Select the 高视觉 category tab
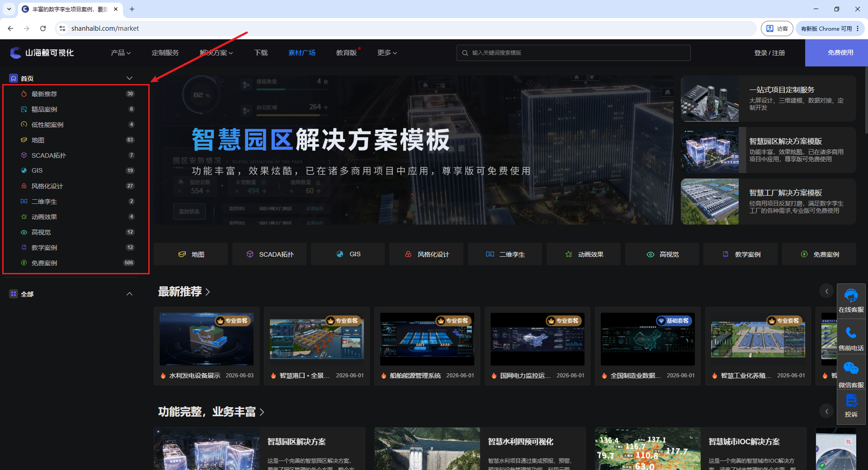Screen dimensions: 868x470 [662, 254]
